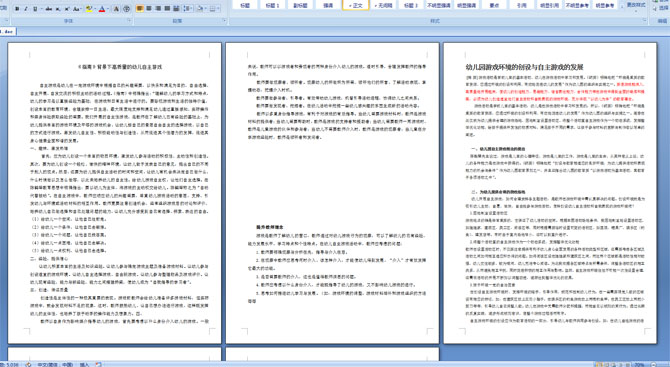Select the 正文 style in gallery
Image resolution: width=670 pixels, height=367 pixels.
[x=356, y=5]
